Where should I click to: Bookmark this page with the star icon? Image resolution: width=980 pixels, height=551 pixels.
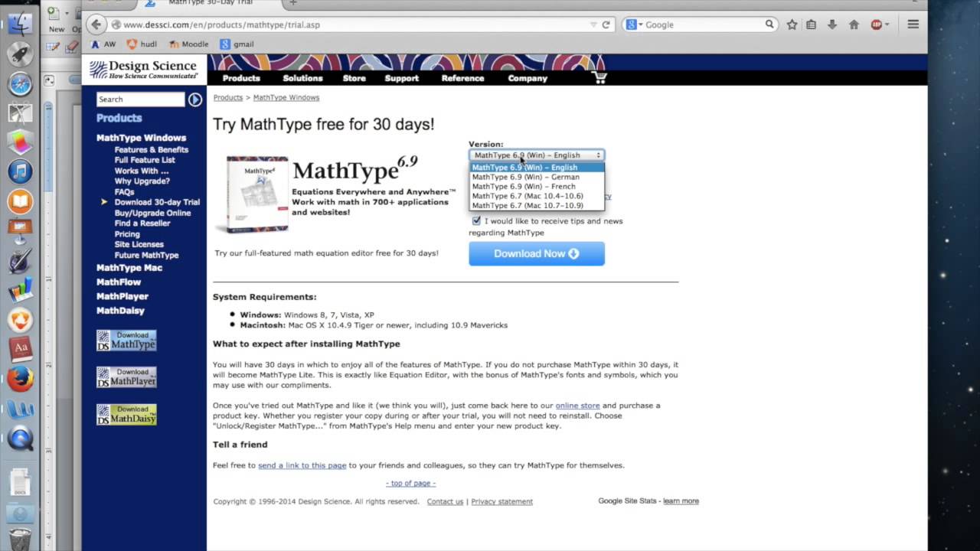792,24
